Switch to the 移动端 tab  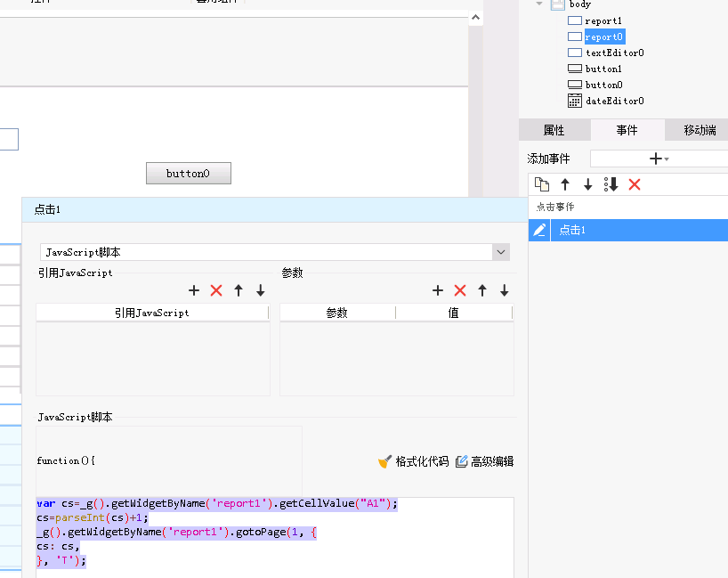(700, 130)
